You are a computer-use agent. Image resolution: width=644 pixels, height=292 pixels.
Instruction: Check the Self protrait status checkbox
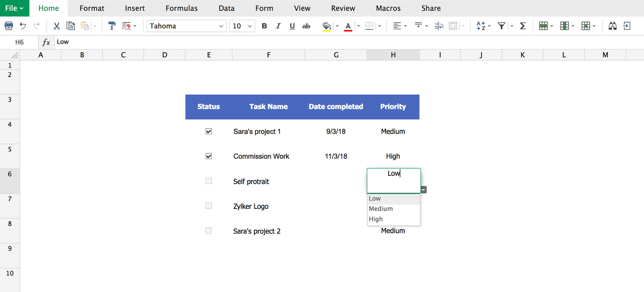pos(209,181)
